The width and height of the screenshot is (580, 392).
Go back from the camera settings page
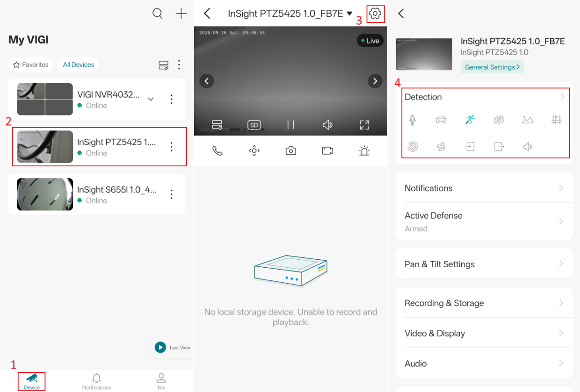(x=401, y=14)
